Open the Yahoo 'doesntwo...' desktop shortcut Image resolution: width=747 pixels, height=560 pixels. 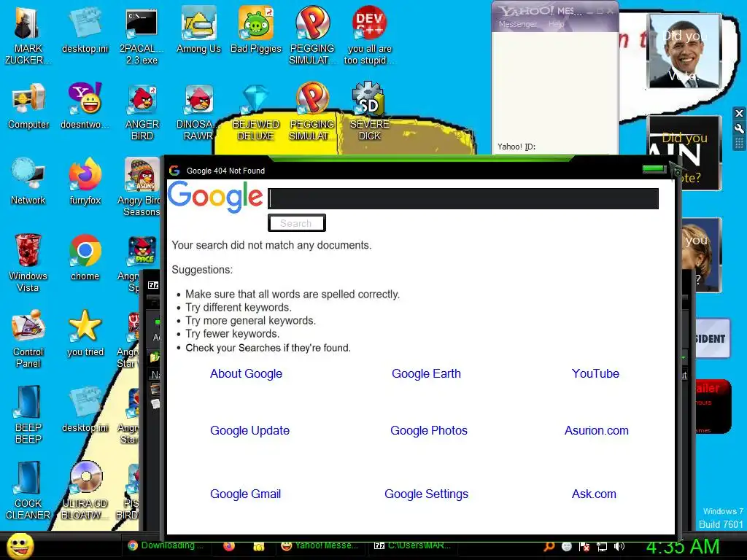click(x=85, y=106)
